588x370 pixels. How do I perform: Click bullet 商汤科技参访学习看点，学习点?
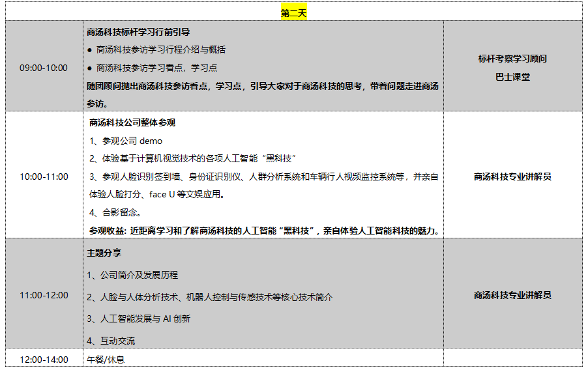pos(153,68)
